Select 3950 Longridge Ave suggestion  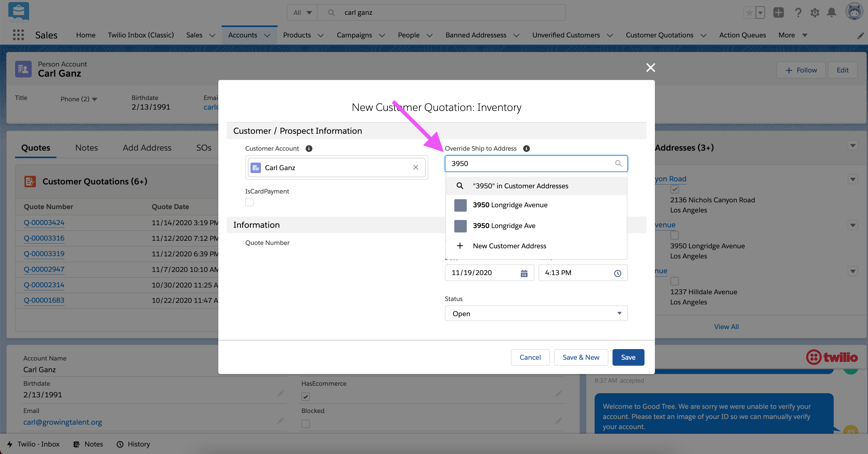536,226
